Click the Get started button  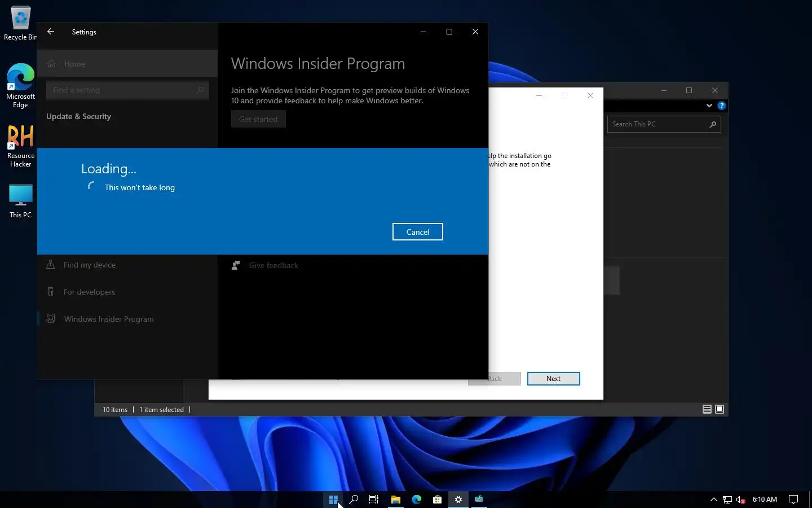(258, 119)
